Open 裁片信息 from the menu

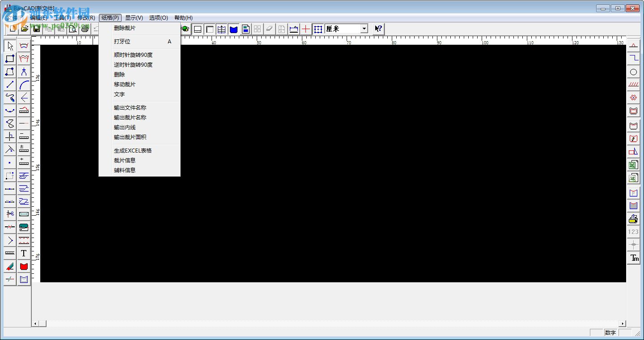tap(140, 161)
